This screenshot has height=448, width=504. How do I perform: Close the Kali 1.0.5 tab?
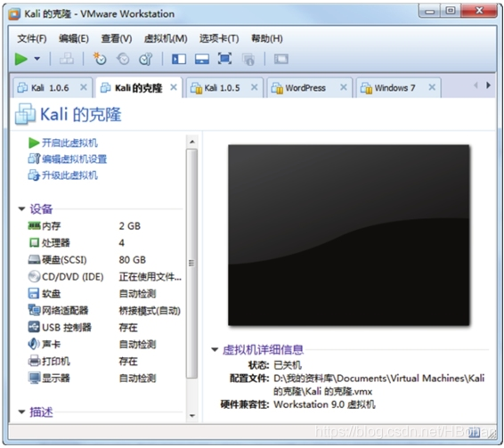pos(255,87)
